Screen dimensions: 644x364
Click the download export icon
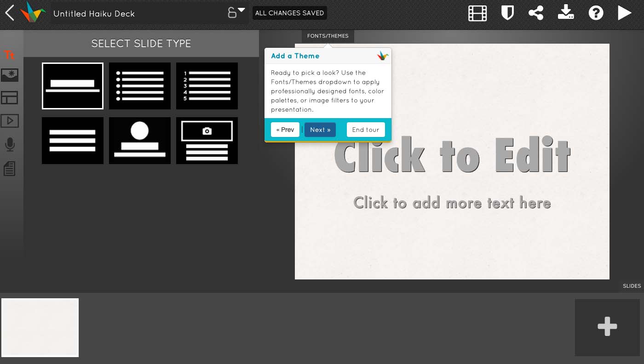click(x=566, y=12)
